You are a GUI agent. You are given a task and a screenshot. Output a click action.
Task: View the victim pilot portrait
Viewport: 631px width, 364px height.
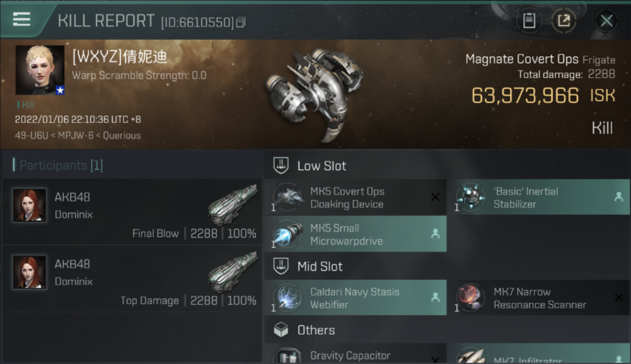point(40,70)
